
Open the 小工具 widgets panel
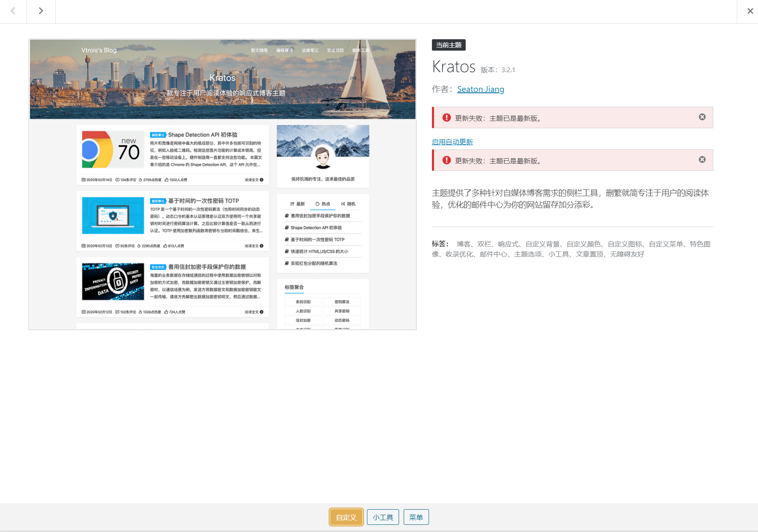(383, 517)
